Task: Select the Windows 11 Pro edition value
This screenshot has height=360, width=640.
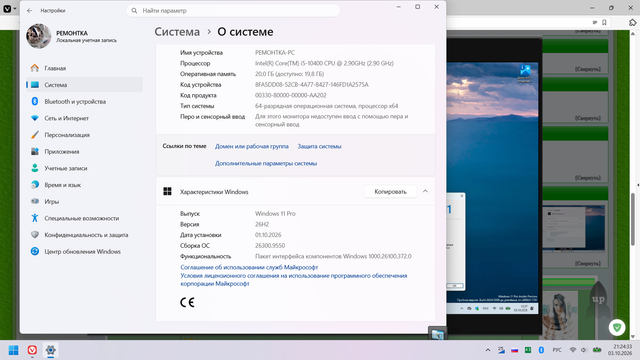Action: click(275, 213)
